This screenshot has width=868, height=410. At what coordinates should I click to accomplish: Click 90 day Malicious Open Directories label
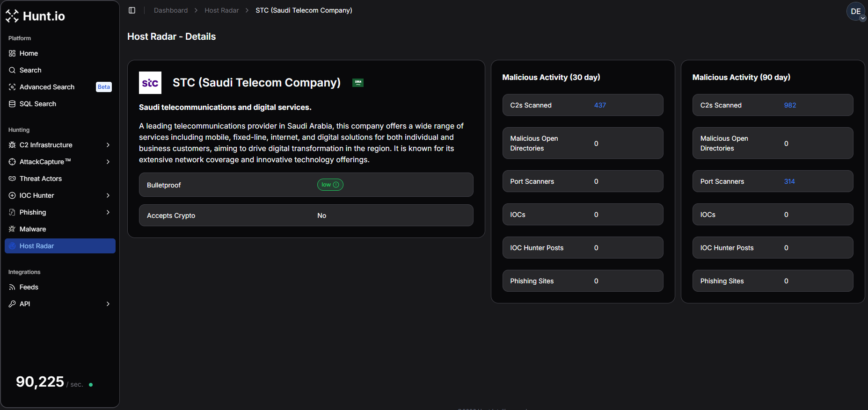724,144
